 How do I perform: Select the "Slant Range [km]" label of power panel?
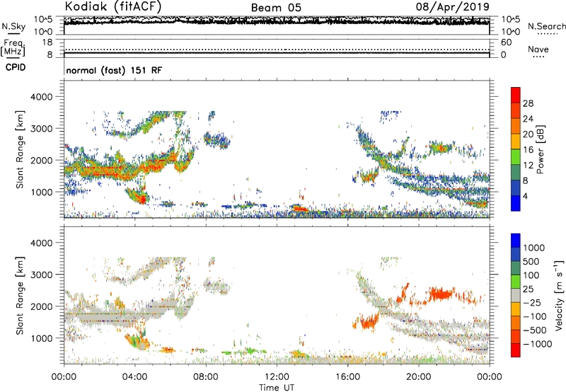tap(20, 149)
